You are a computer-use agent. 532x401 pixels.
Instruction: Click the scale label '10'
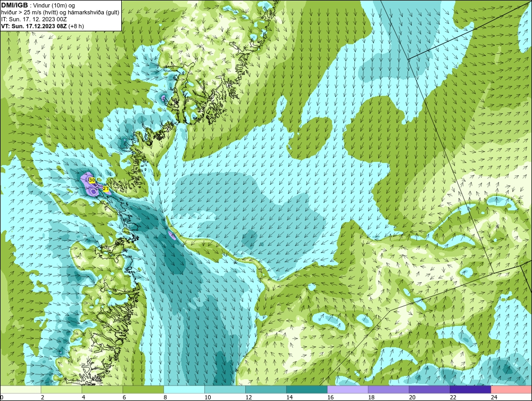tap(207, 397)
